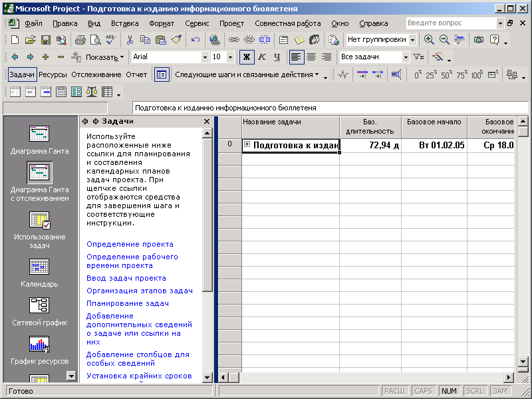Set 50% complete on tracking toolbar
This screenshot has height=399, width=532.
446,74
